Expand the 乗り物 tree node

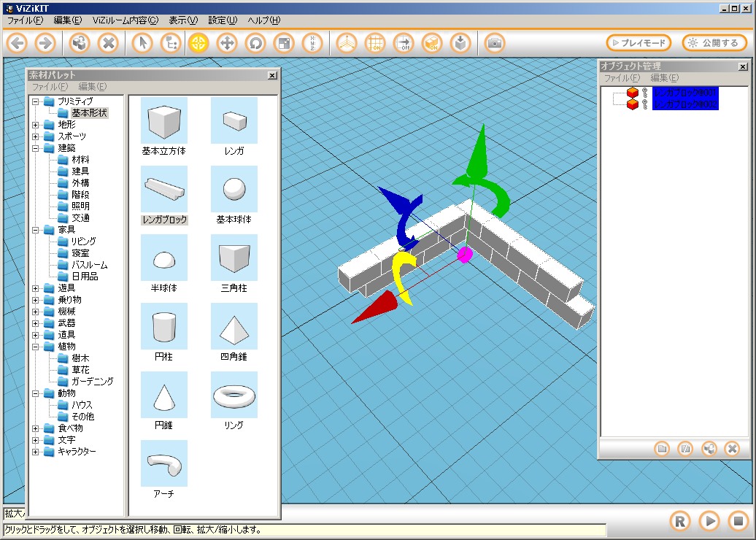35,300
